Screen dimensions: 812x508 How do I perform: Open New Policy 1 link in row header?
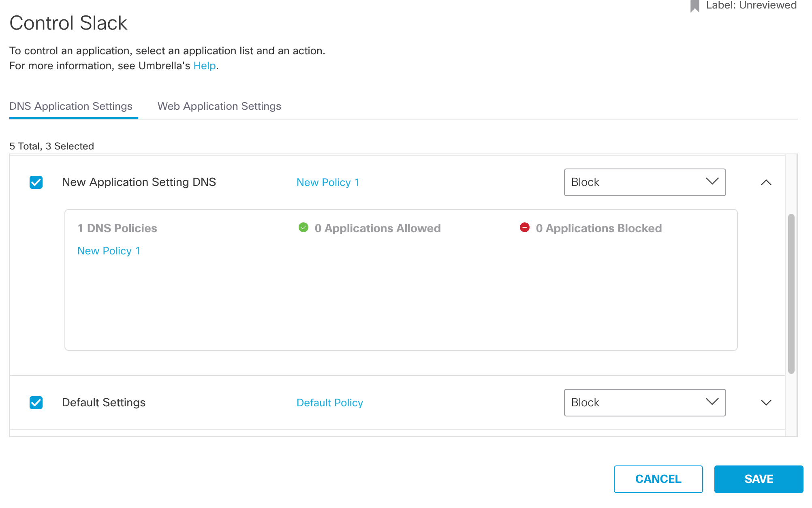(x=328, y=182)
